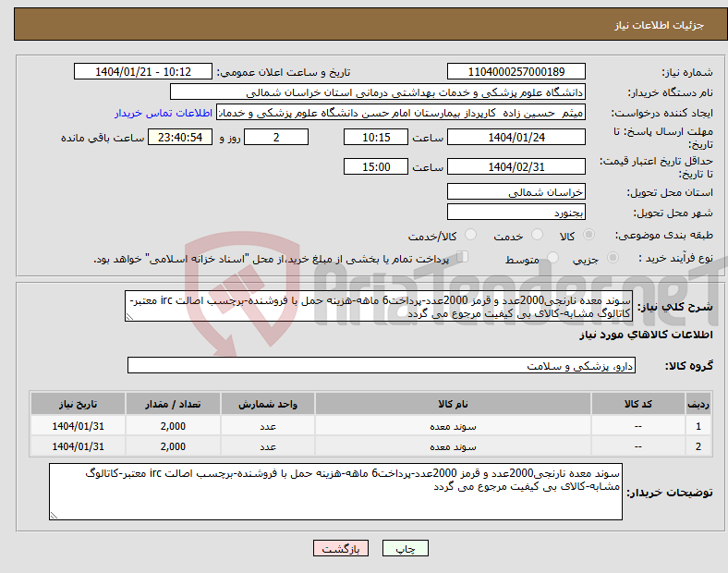728x573 pixels.
Task: Click row number 2 cell
Action: [x=698, y=446]
